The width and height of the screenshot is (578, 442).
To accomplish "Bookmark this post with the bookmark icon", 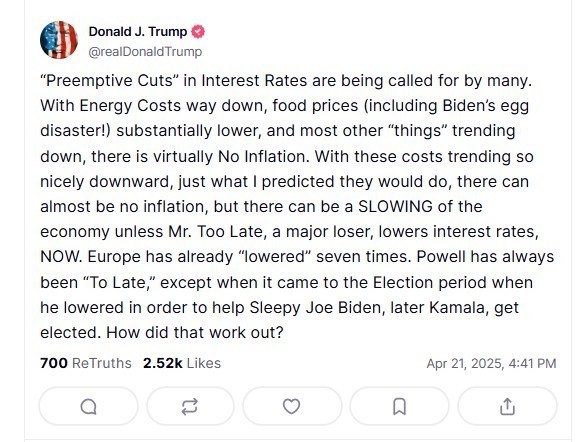I will 399,407.
